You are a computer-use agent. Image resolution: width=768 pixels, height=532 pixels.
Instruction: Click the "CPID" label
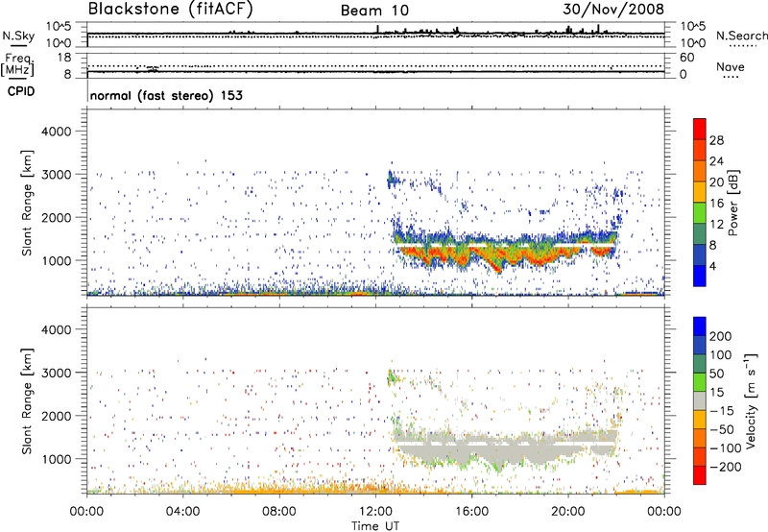(x=21, y=91)
